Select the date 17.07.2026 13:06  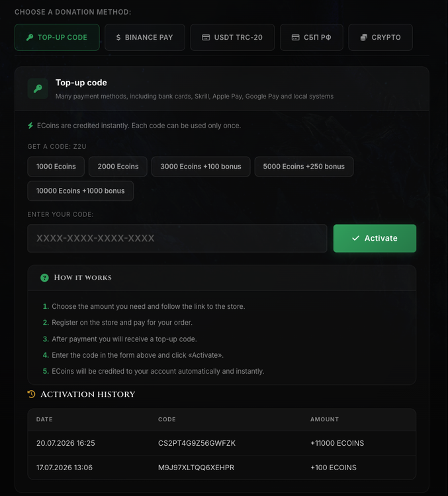[x=64, y=468]
